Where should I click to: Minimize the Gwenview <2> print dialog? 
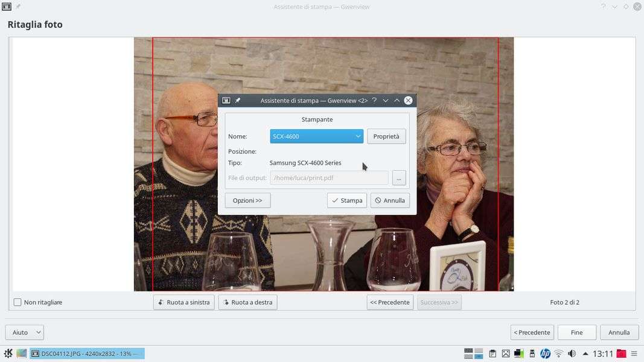click(385, 101)
